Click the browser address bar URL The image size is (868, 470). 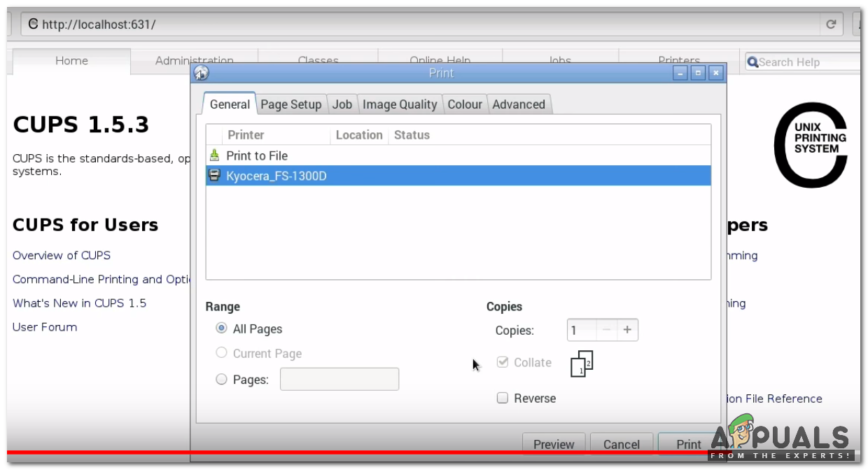(99, 25)
